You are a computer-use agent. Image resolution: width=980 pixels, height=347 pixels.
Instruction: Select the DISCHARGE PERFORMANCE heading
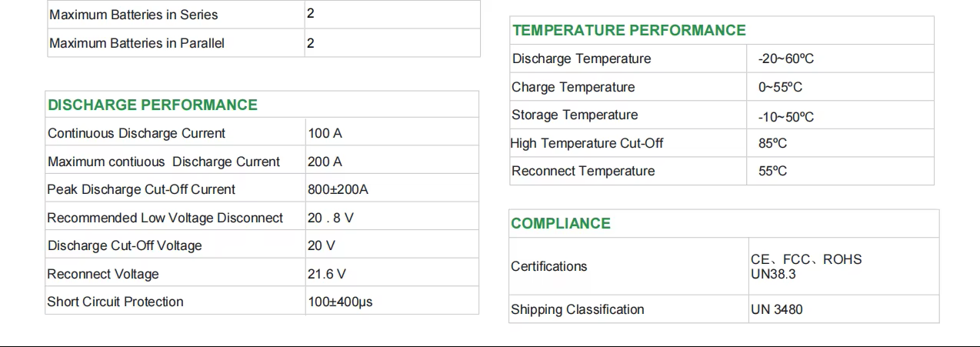152,105
